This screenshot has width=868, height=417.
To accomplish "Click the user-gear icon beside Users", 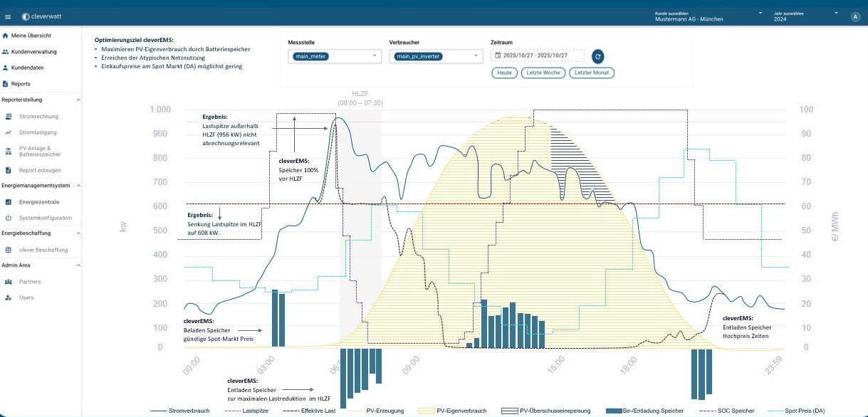I will pos(9,297).
